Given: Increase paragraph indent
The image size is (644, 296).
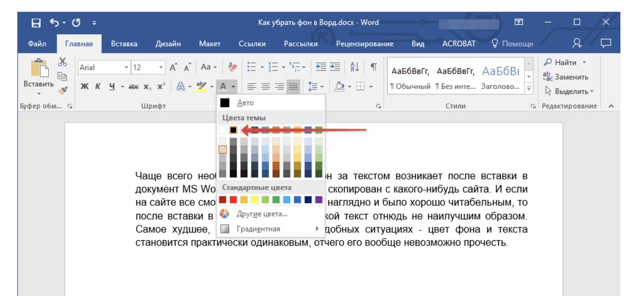Looking at the screenshot, I should tap(335, 67).
